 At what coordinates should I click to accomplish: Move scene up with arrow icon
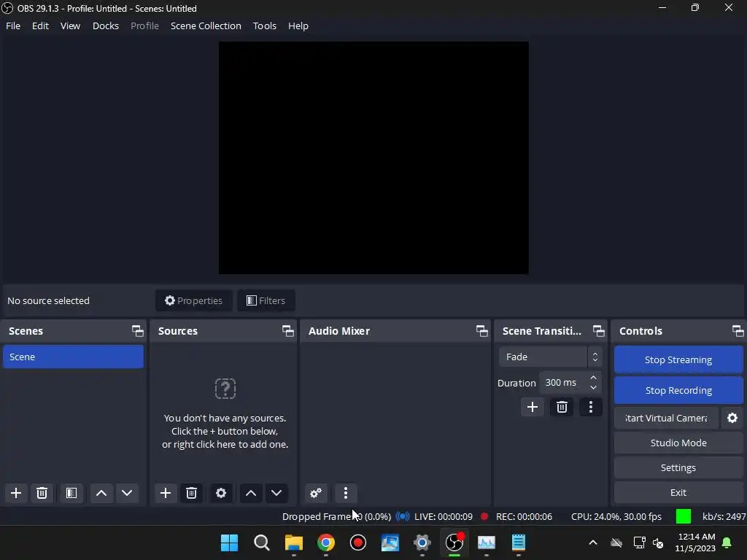click(101, 493)
